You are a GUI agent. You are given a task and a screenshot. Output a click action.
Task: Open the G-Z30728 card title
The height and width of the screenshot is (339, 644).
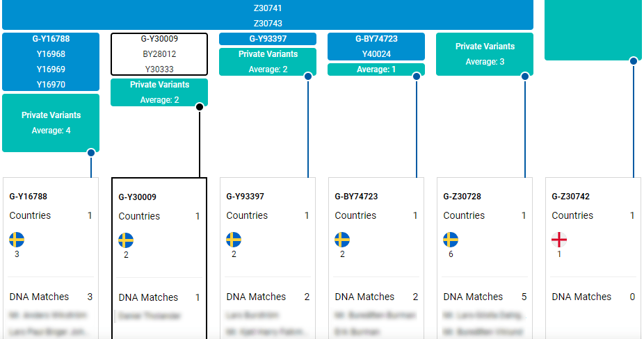(x=462, y=197)
